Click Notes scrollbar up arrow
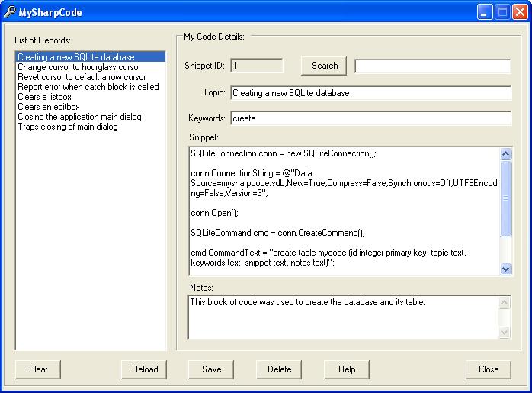 504,302
